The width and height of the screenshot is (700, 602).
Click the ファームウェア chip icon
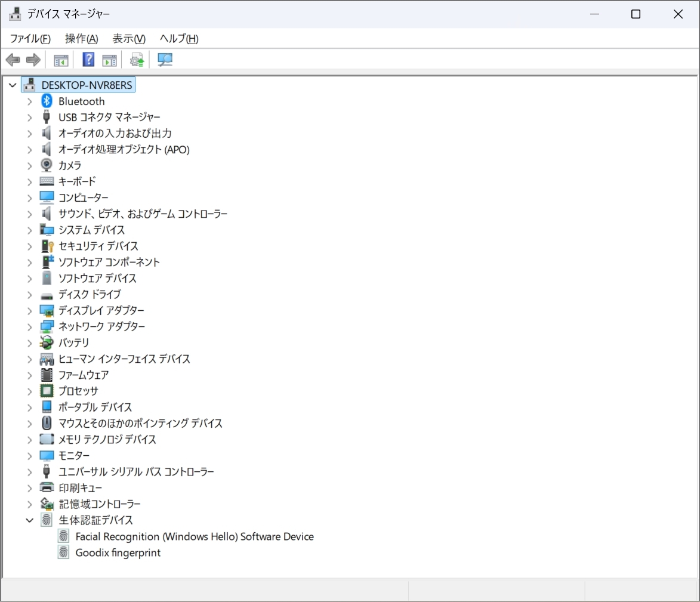coord(47,375)
